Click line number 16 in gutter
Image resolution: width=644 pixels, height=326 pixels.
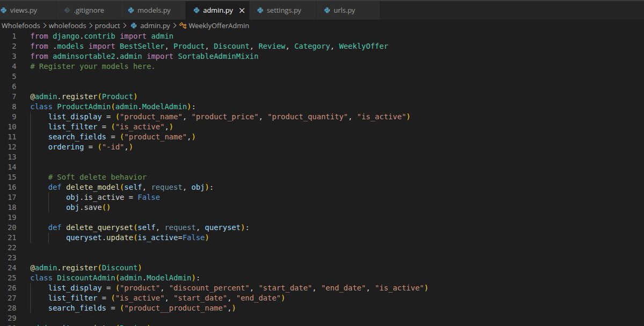[x=12, y=187]
